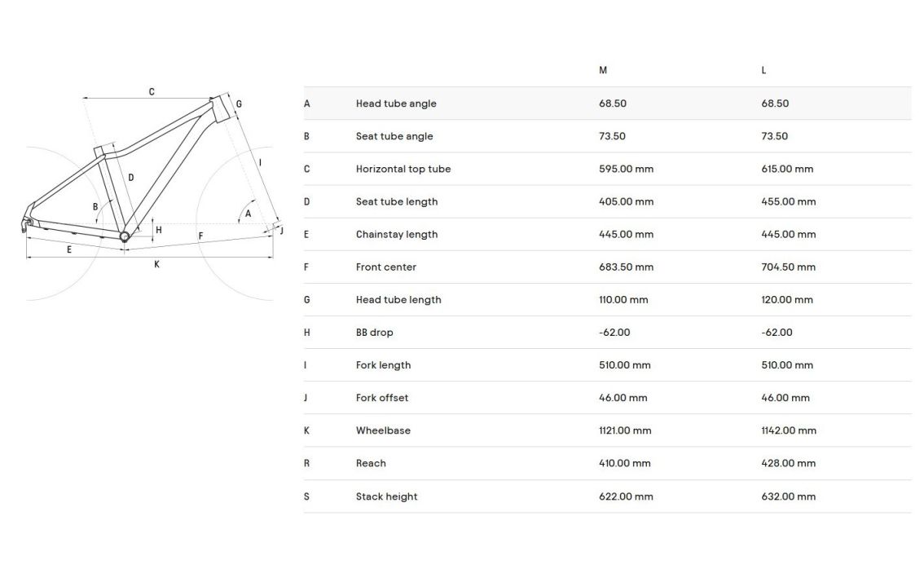Click the L size column header
Image resolution: width=924 pixels, height=578 pixels.
pos(763,70)
